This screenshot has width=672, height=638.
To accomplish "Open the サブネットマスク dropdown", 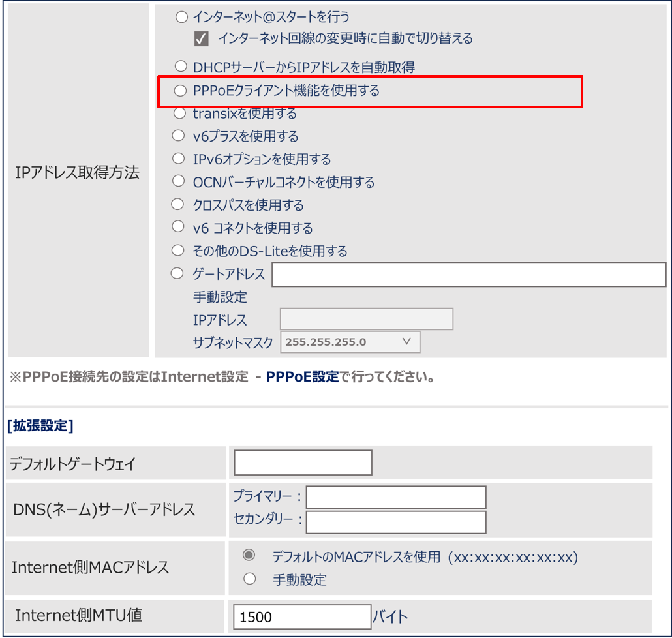I will tap(350, 342).
